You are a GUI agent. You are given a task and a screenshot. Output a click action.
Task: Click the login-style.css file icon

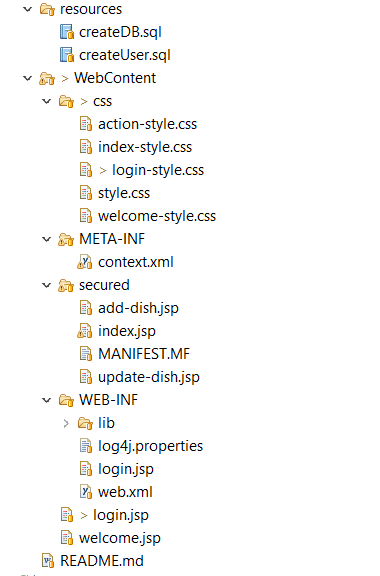click(86, 170)
